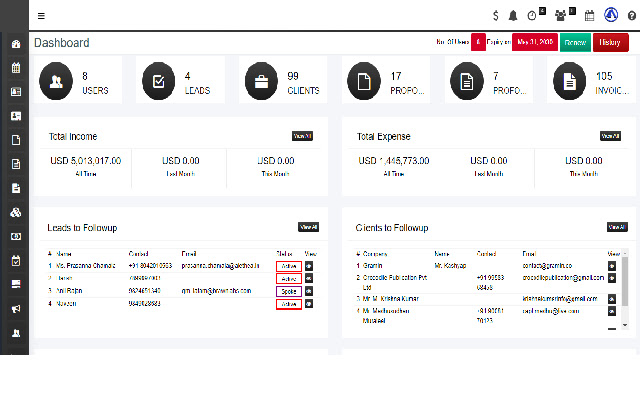640x400 pixels.
Task: Open the sidebar invoice file icon
Action: click(x=16, y=188)
